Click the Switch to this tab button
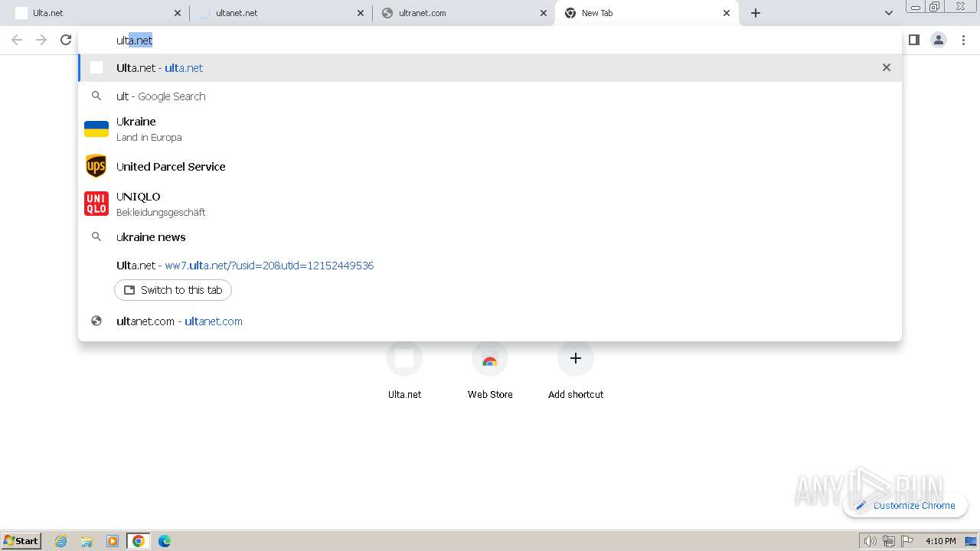This screenshot has width=980, height=551. [173, 290]
